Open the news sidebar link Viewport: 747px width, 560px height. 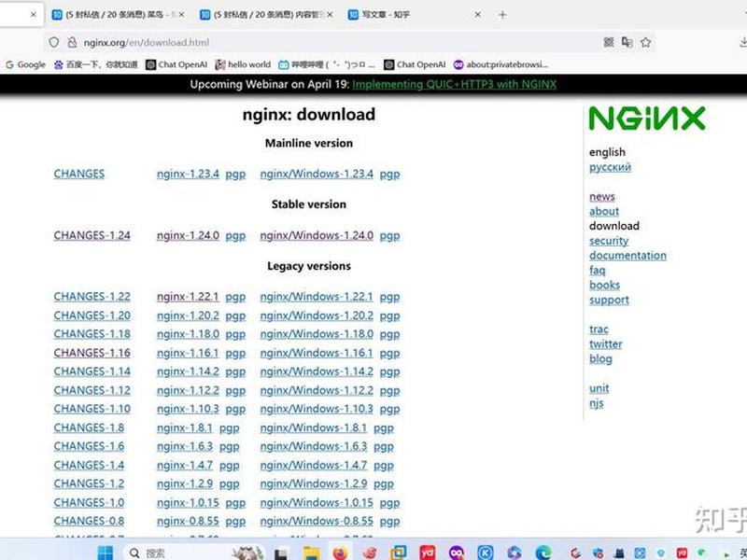pos(601,196)
